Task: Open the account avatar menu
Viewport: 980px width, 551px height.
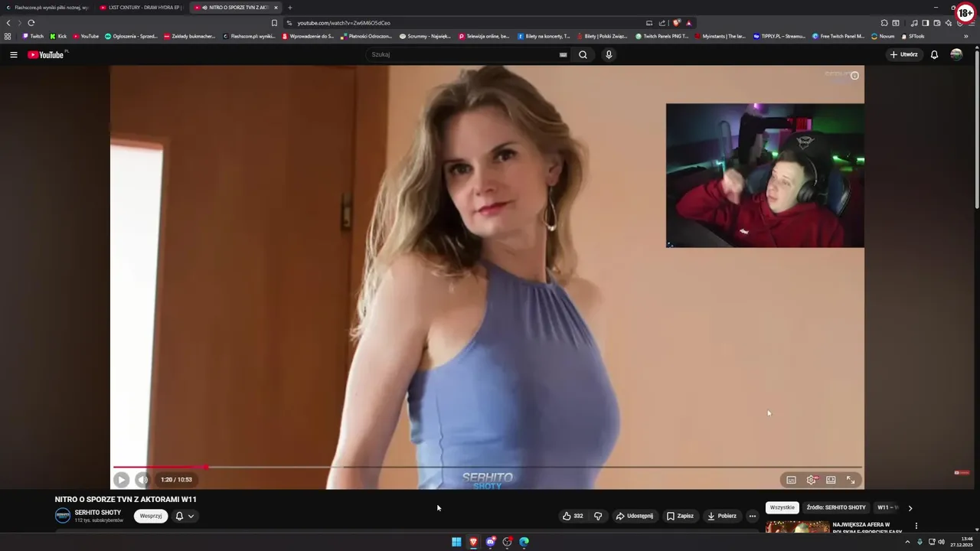Action: [956, 54]
